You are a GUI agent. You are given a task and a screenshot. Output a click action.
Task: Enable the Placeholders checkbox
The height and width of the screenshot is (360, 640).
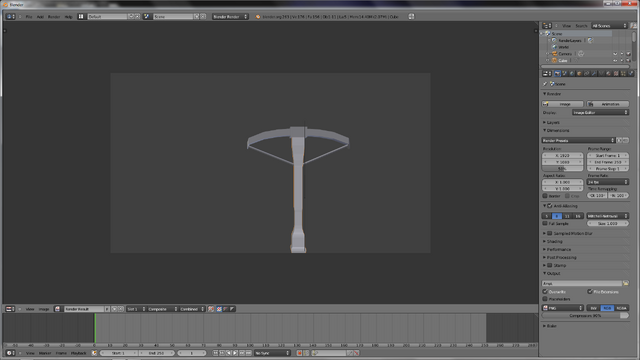pos(545,299)
